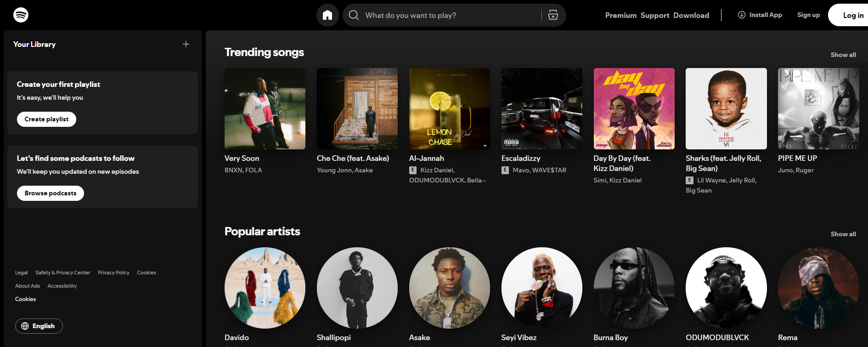The height and width of the screenshot is (347, 868).
Task: Click Browse podcasts button
Action: point(51,193)
